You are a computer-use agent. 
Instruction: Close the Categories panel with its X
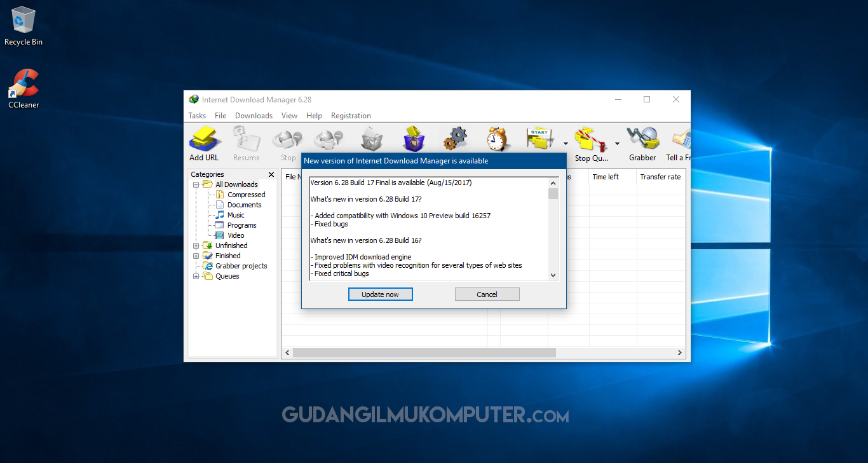[271, 174]
